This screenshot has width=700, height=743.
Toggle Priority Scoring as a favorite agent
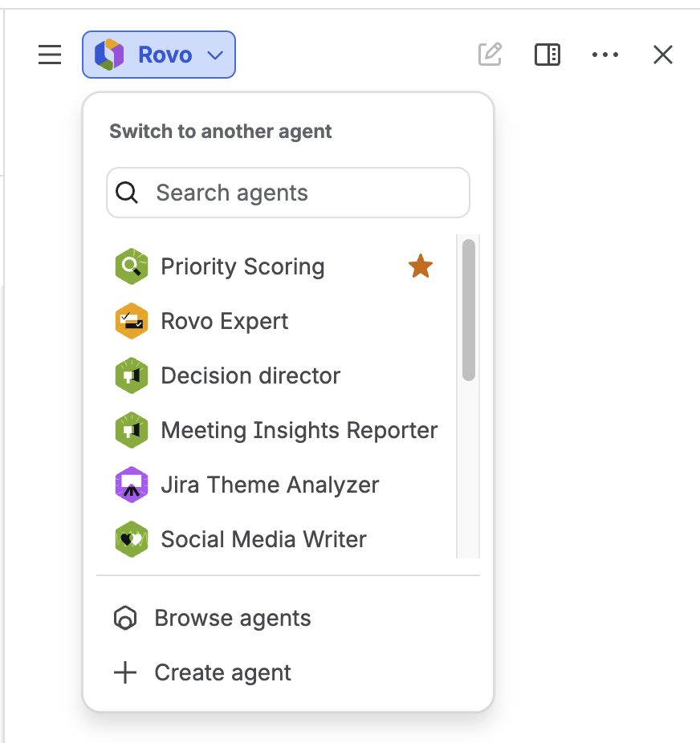[421, 266]
